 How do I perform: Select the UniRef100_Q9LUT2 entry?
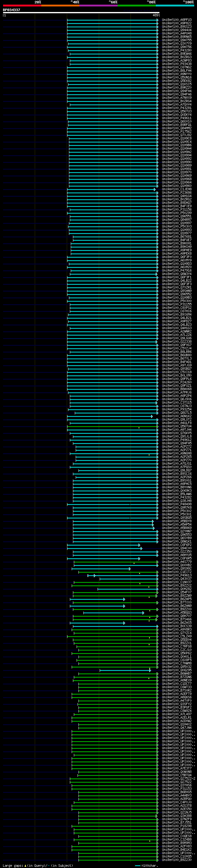(x=177, y=419)
